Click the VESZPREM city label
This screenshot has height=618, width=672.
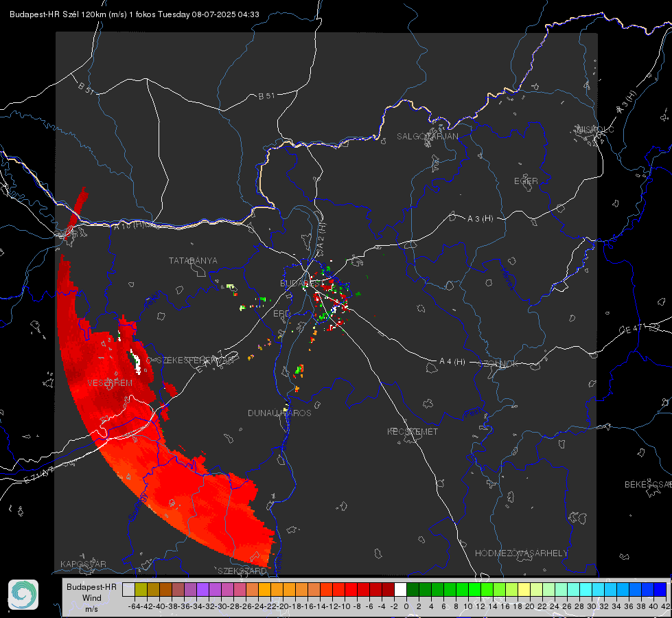point(110,383)
